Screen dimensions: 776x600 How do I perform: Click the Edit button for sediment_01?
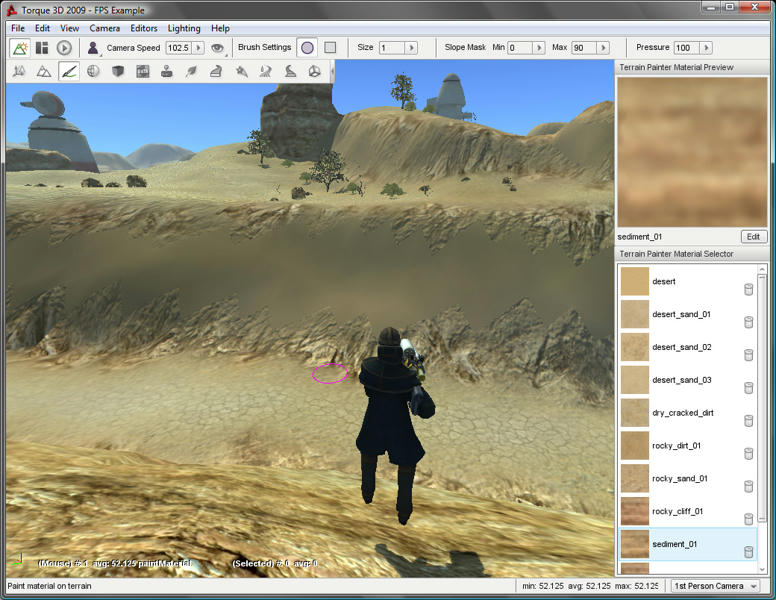[754, 237]
